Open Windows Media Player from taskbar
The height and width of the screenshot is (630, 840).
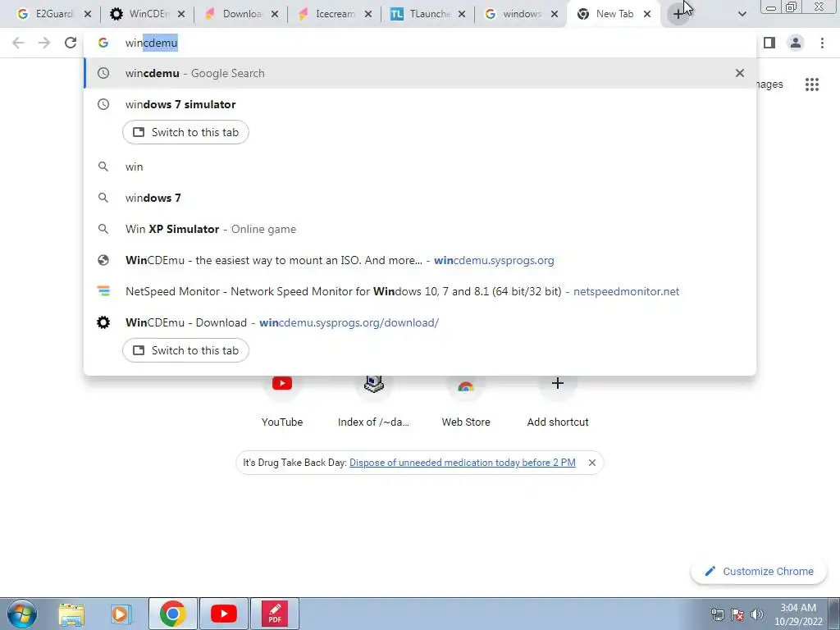click(x=121, y=614)
